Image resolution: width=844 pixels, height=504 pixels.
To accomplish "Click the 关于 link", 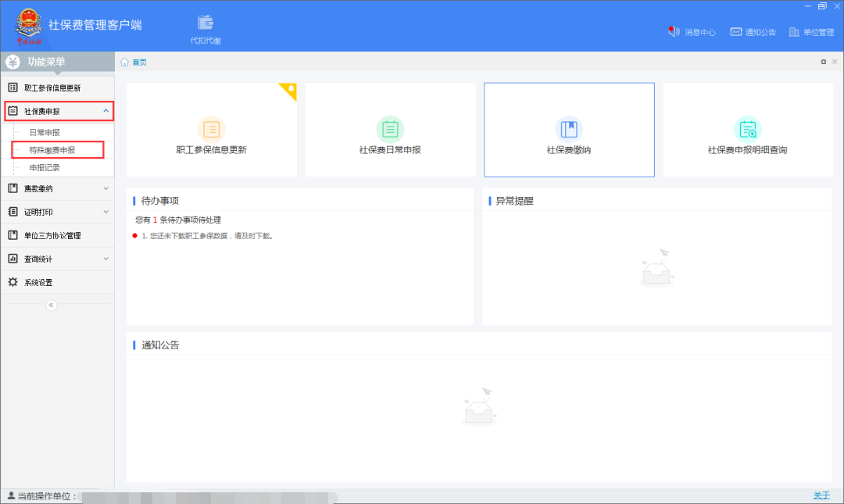I will (x=821, y=495).
